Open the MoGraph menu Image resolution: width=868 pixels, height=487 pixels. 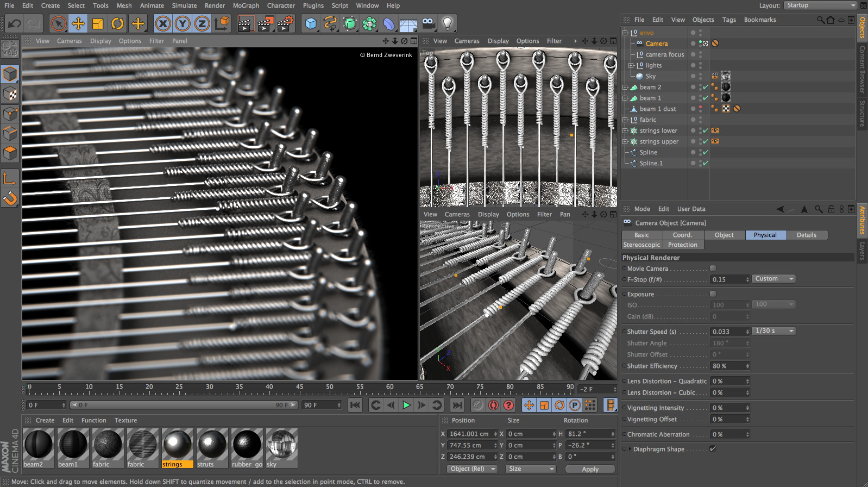click(246, 5)
